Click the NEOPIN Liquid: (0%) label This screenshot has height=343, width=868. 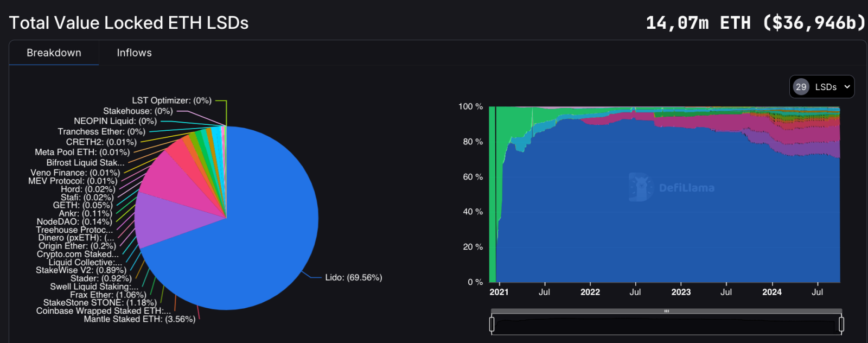[115, 121]
